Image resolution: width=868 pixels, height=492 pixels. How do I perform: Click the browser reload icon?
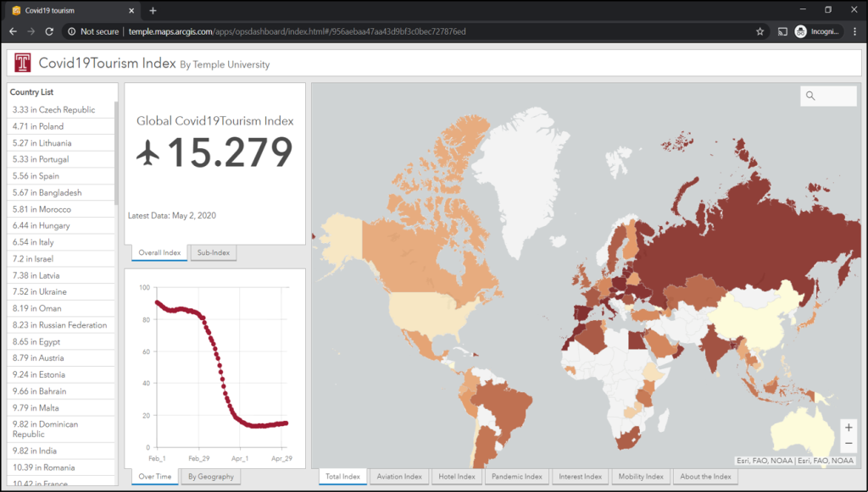49,31
